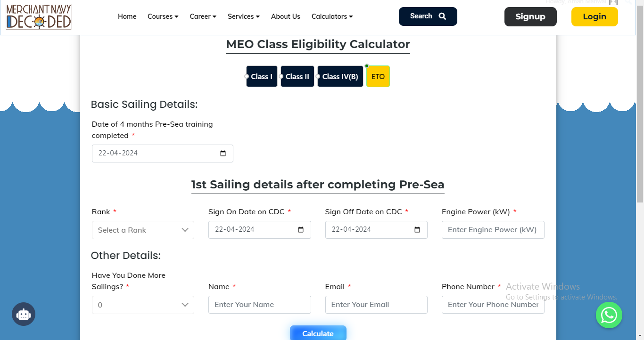Image resolution: width=644 pixels, height=340 pixels.
Task: Go to the About Us page
Action: point(285,16)
